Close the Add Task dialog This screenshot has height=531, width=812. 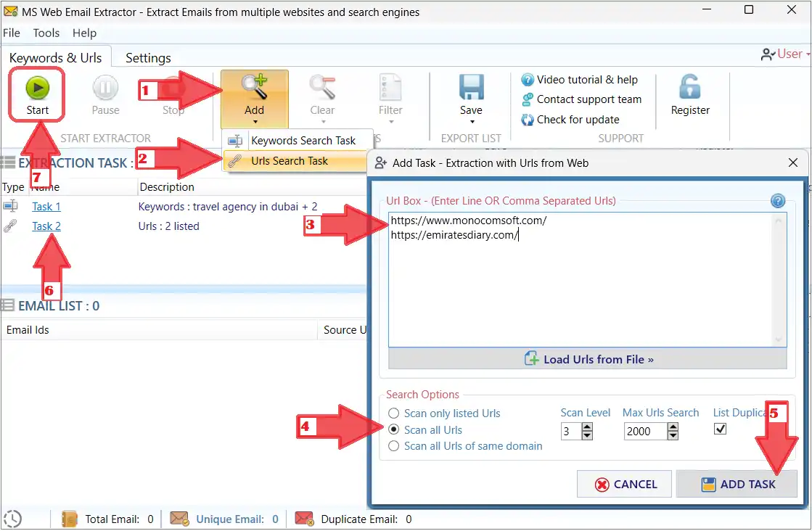point(792,163)
